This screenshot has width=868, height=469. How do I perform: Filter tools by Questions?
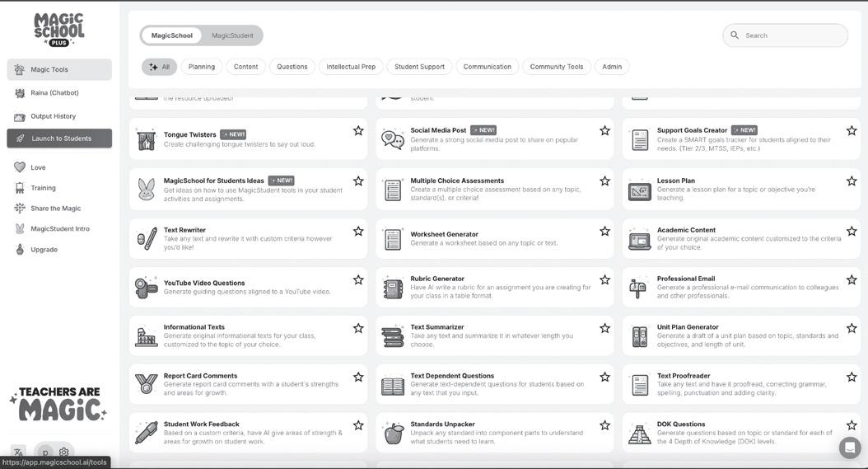[x=292, y=67]
